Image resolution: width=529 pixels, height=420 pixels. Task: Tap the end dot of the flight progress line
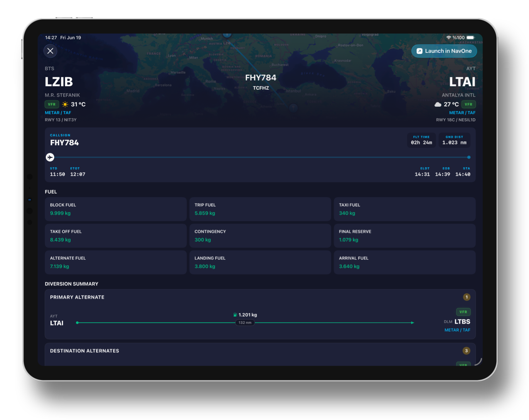click(x=469, y=157)
